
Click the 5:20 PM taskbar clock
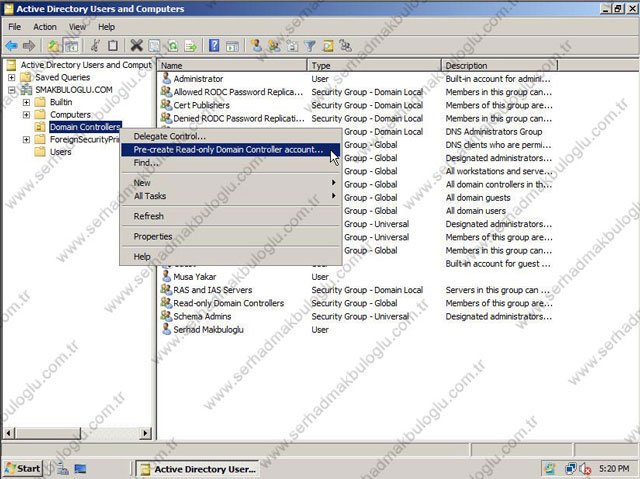coord(614,468)
